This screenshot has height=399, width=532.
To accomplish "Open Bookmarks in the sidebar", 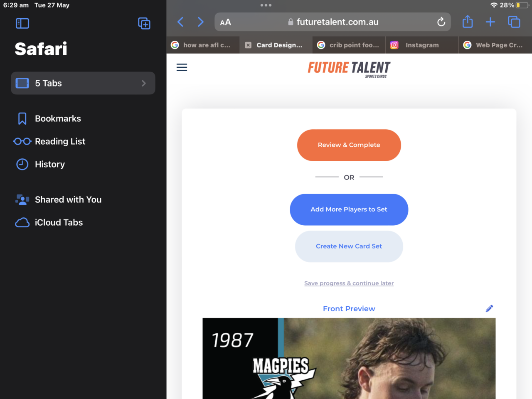I will 58,118.
